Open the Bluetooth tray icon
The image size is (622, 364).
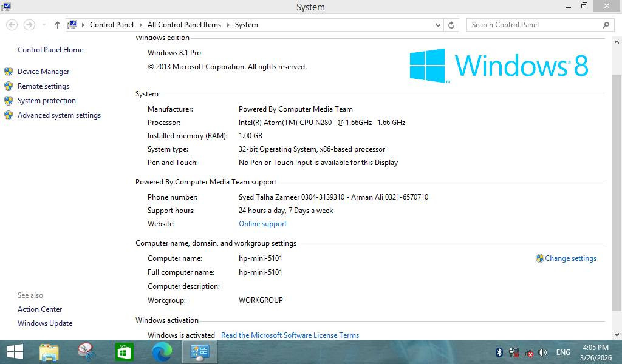coord(499,352)
